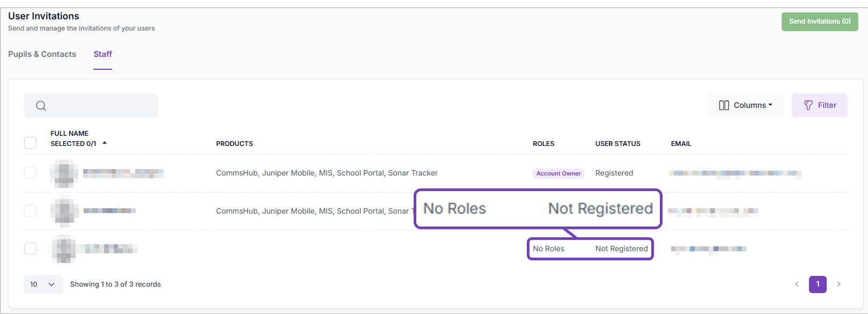Click the search magnifier icon
Screen dimensions: 868x314
[41, 106]
